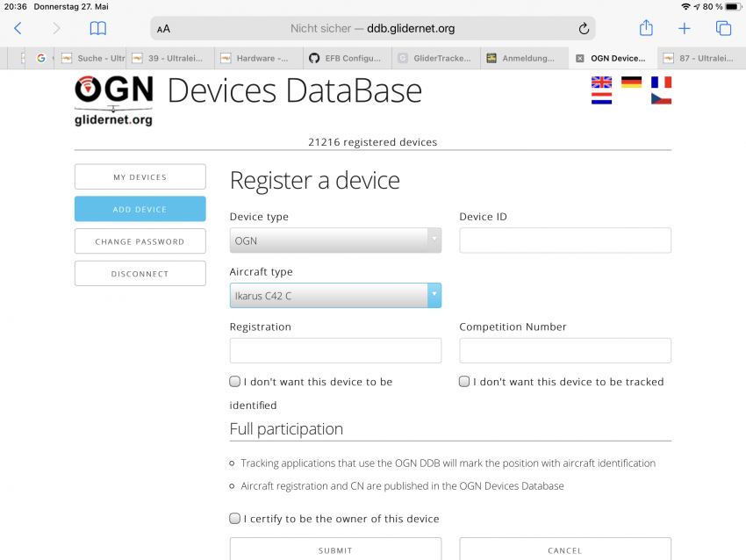Click the 'Full participation' heading
The height and width of the screenshot is (560, 746).
click(286, 429)
